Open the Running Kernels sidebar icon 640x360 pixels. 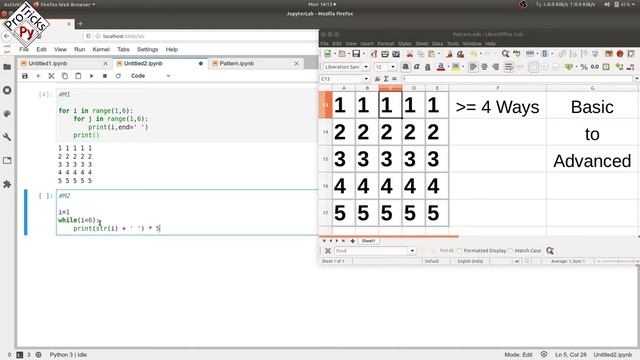(7, 90)
